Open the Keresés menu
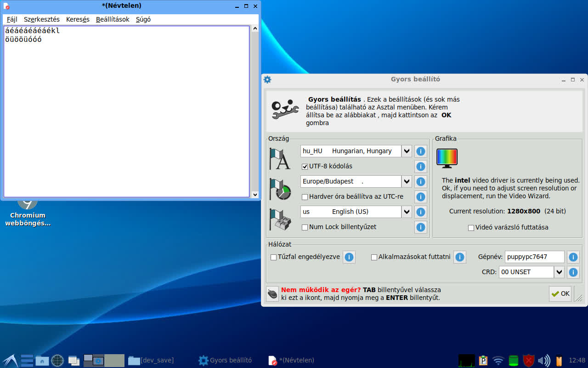Screen dimensions: 588x368 [x=78, y=19]
